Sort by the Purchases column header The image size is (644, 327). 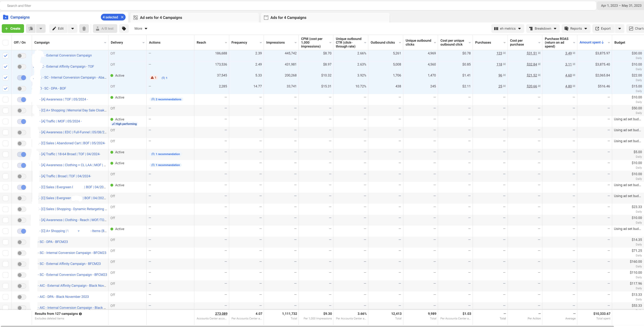click(483, 43)
